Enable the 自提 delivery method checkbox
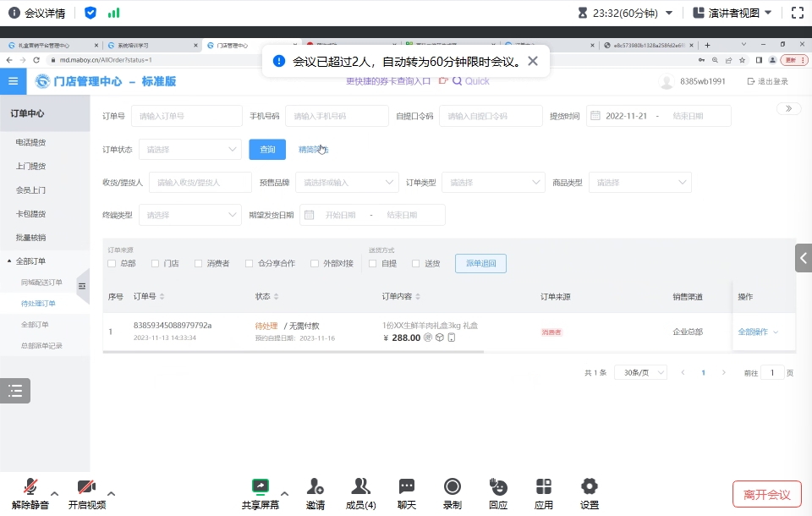The width and height of the screenshot is (812, 516). pyautogui.click(x=373, y=264)
